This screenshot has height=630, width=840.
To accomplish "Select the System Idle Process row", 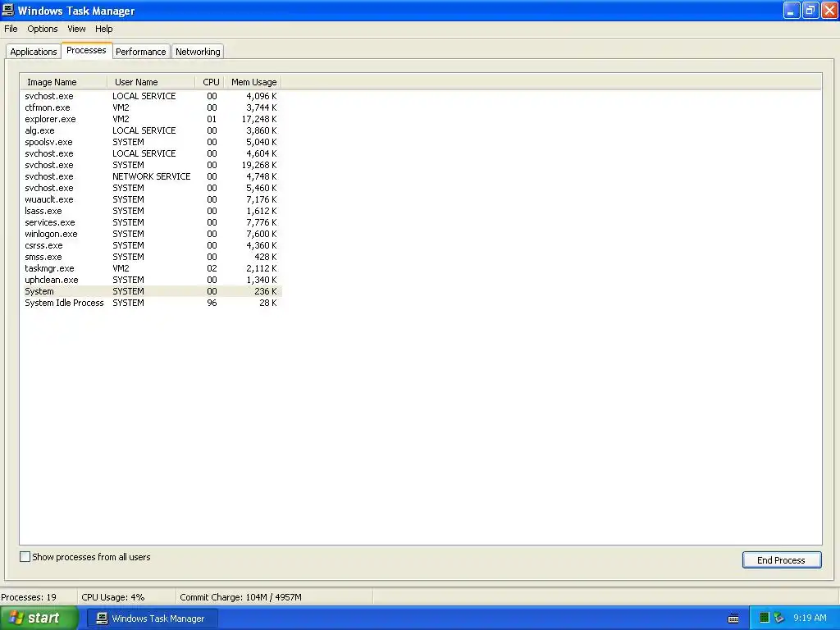I will click(151, 304).
